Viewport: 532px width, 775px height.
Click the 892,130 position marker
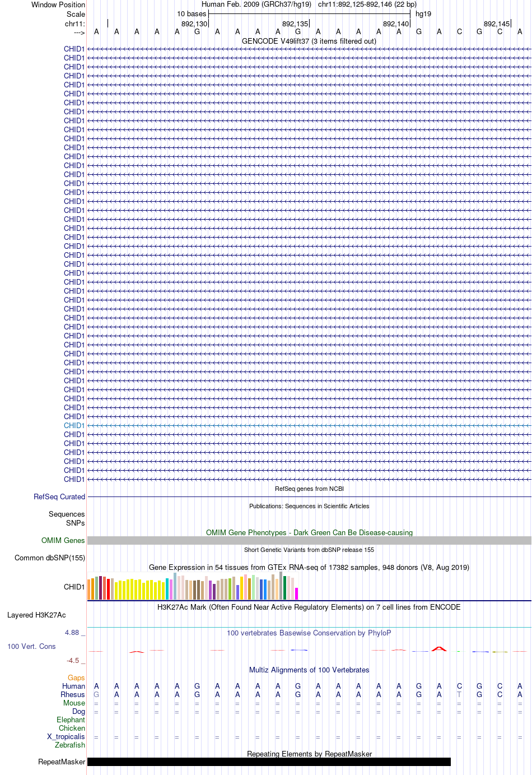pyautogui.click(x=194, y=24)
